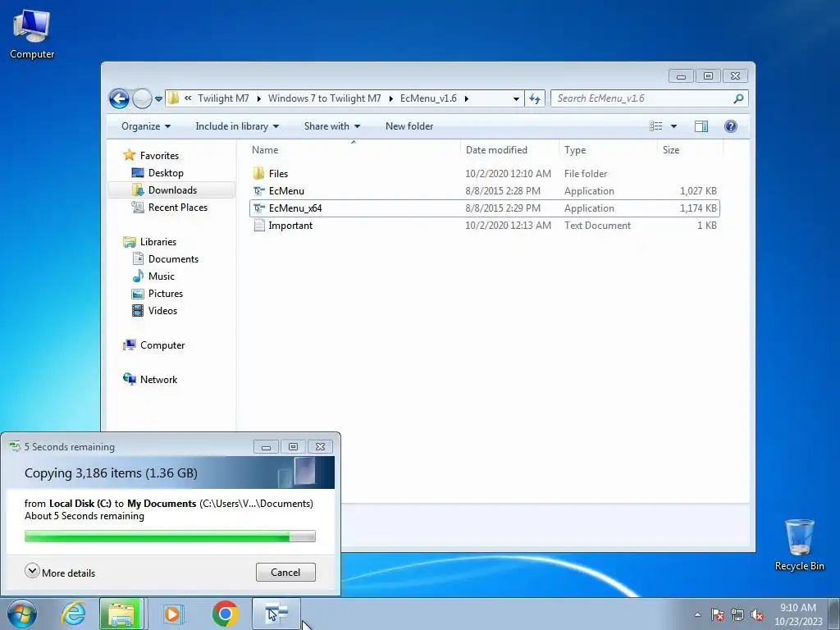
Task: Open Include in library menu
Action: (x=237, y=126)
